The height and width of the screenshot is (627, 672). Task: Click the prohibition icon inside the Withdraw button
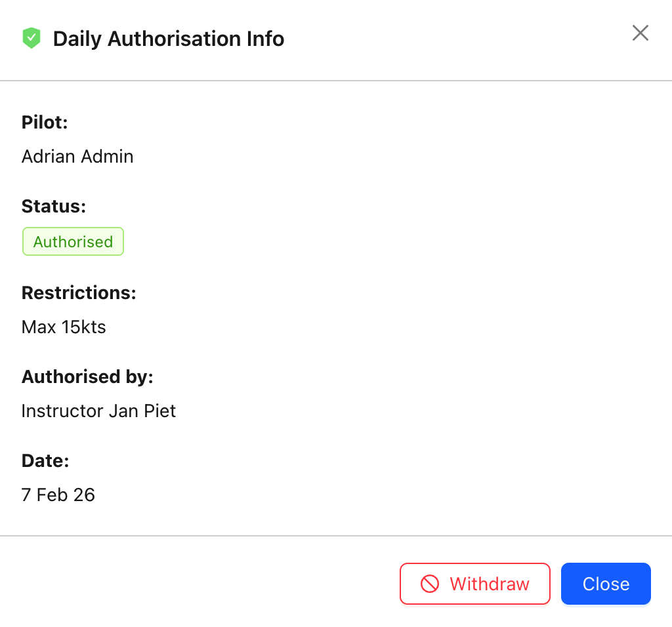pyautogui.click(x=430, y=584)
